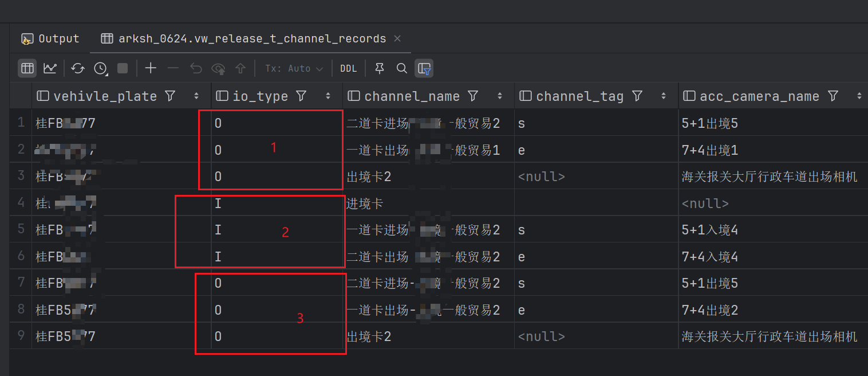This screenshot has height=376, width=868.
Task: Click the DDL button
Action: [x=348, y=69]
